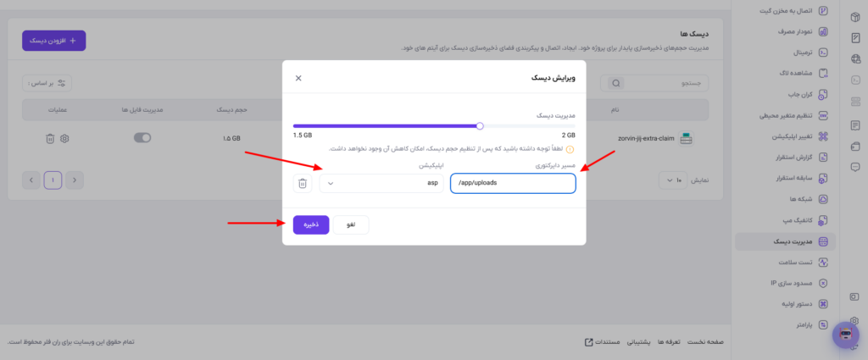
Task: Expand the asp application dropdown
Action: (381, 184)
